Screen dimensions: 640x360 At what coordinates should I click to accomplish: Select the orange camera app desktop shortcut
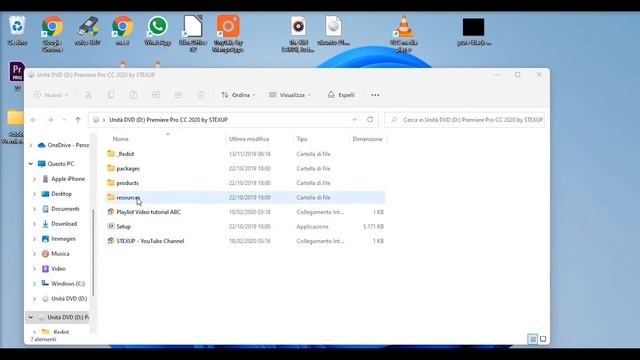click(x=228, y=33)
